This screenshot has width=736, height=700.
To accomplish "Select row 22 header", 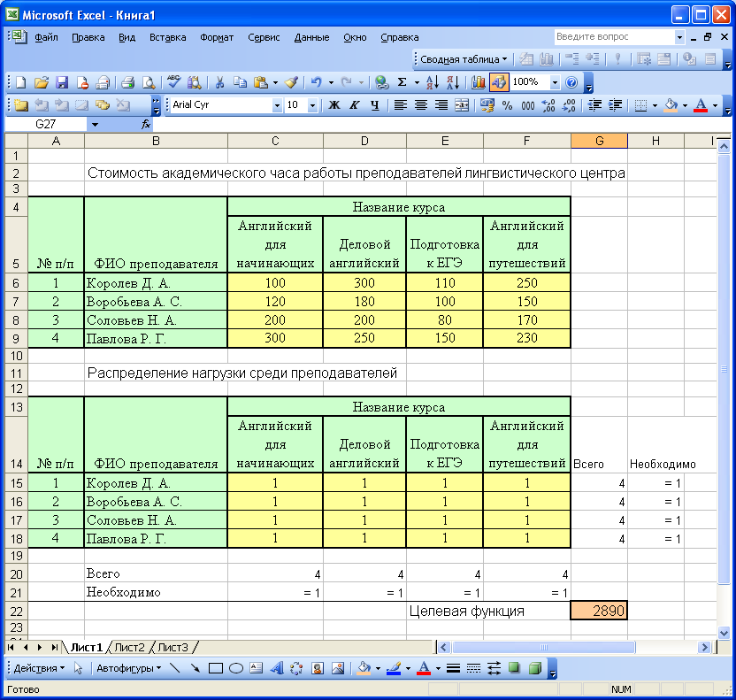I will [x=17, y=612].
